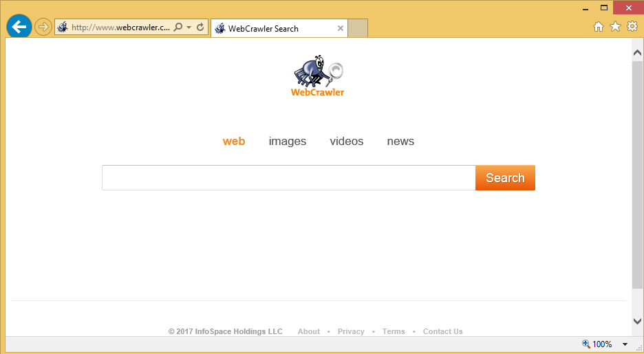
Task: Click the zoom magnifier icon in status bar
Action: click(586, 344)
